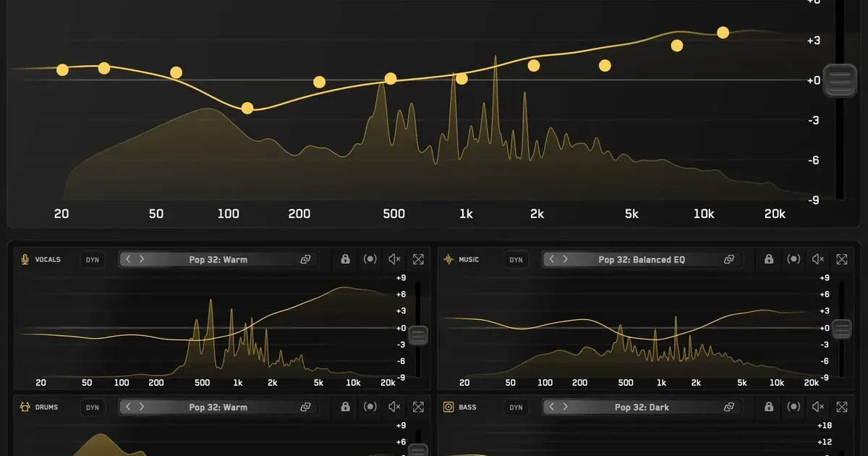Select the main EQ node near 30 Hz
868x456 pixels.
coord(103,68)
